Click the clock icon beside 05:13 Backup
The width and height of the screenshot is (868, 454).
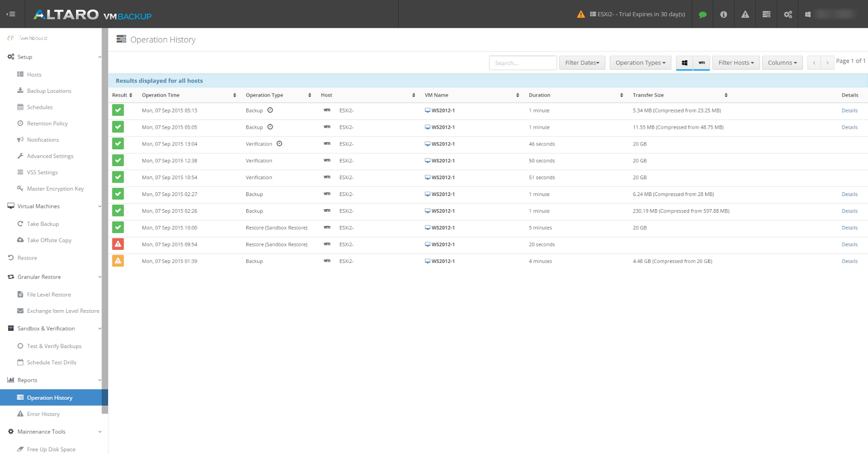[270, 110]
